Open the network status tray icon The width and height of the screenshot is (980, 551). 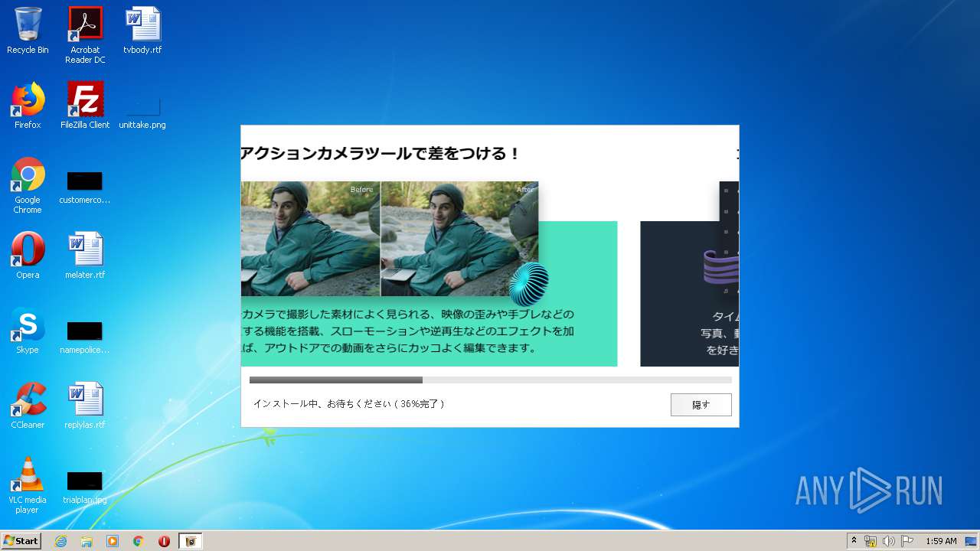(871, 541)
